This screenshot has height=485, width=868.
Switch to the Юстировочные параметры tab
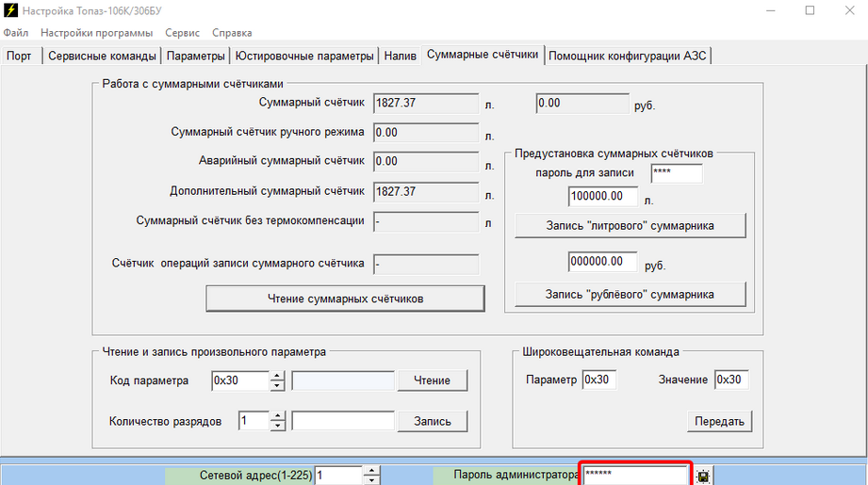[x=304, y=56]
